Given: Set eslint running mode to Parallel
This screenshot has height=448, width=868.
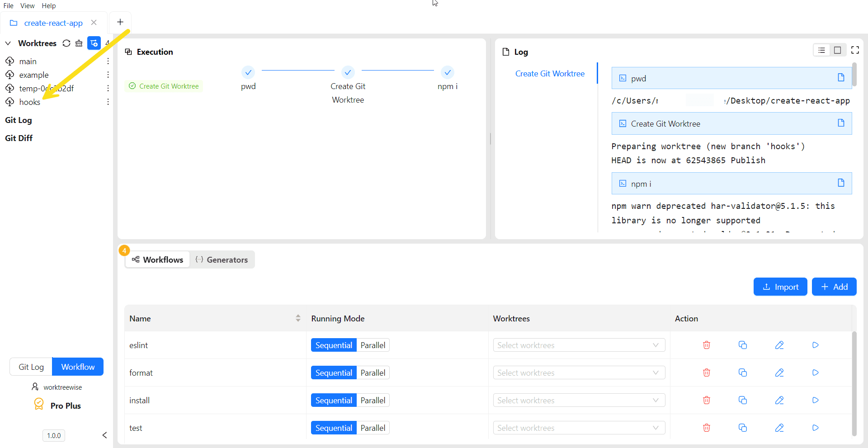Looking at the screenshot, I should (x=373, y=345).
